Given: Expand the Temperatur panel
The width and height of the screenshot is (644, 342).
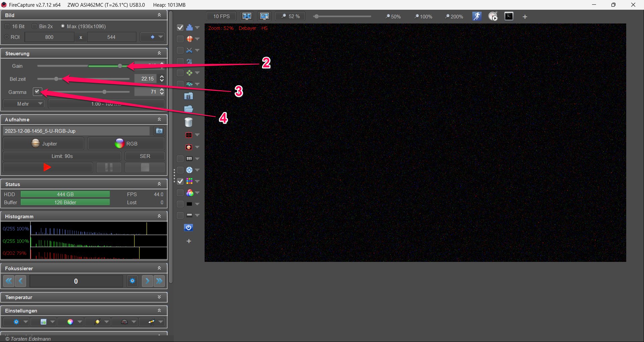Looking at the screenshot, I should [x=159, y=297].
